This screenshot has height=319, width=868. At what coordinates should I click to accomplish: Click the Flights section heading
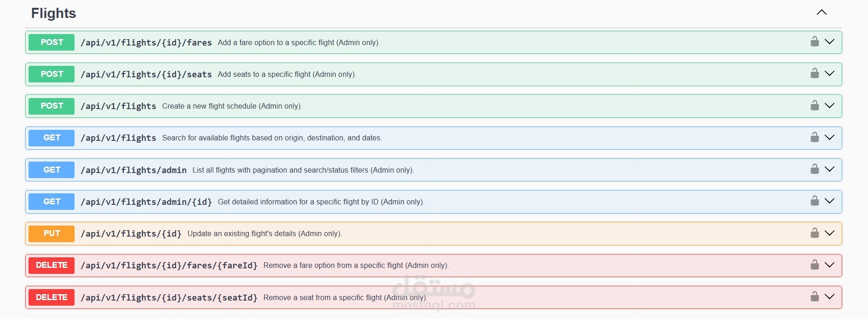53,13
